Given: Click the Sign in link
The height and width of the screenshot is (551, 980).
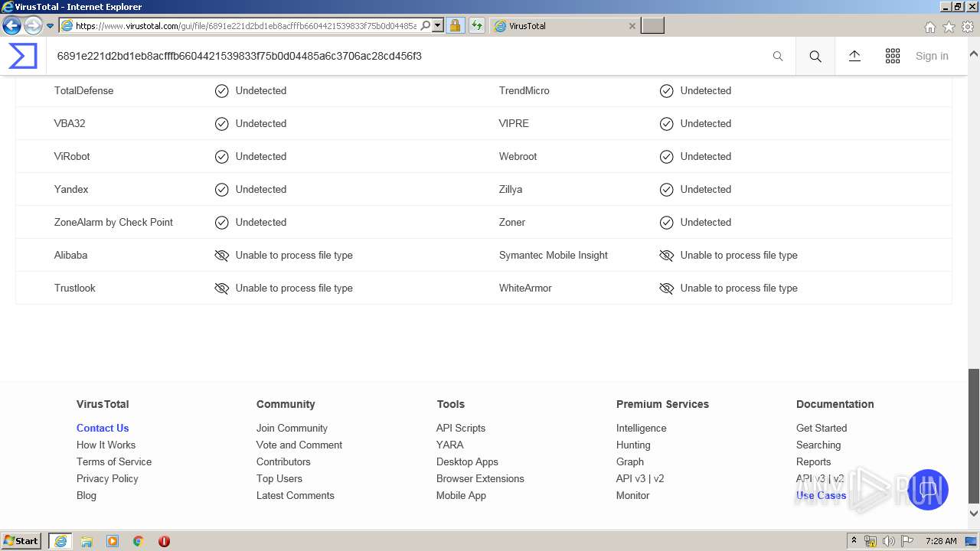Looking at the screenshot, I should [x=932, y=56].
